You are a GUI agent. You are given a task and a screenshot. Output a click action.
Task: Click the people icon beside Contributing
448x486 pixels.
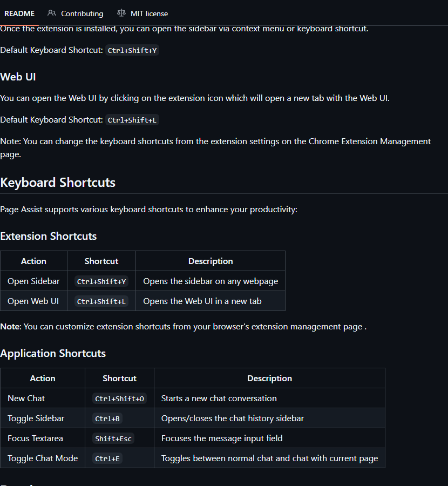[52, 13]
